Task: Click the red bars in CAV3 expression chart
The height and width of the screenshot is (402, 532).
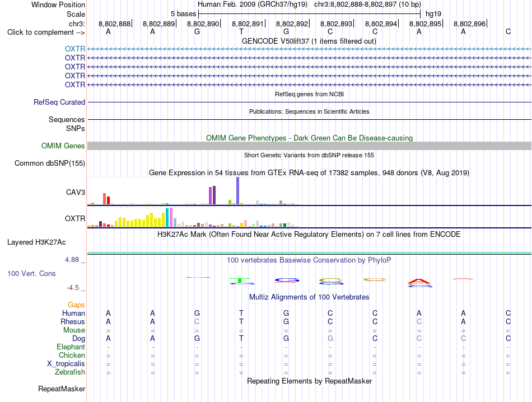Action: coord(106,199)
